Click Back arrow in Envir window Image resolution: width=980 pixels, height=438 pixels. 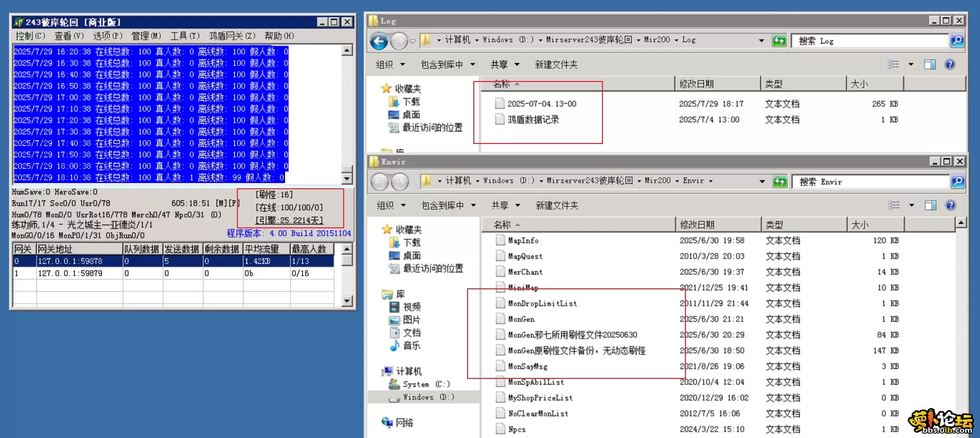(380, 182)
